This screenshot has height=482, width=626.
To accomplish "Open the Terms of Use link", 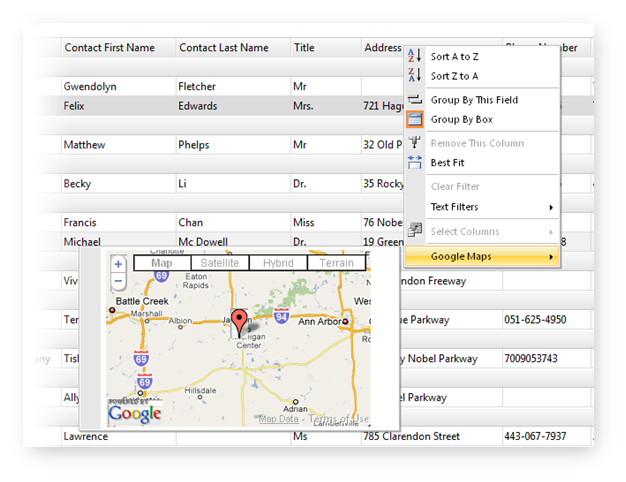I will pos(339,419).
